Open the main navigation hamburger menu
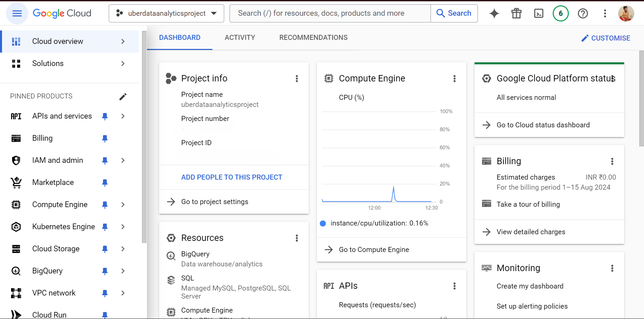Image resolution: width=644 pixels, height=319 pixels. (x=17, y=13)
